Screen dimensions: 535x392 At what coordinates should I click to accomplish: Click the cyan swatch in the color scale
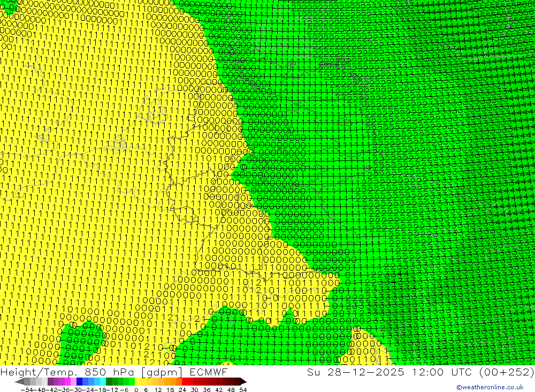(103, 381)
